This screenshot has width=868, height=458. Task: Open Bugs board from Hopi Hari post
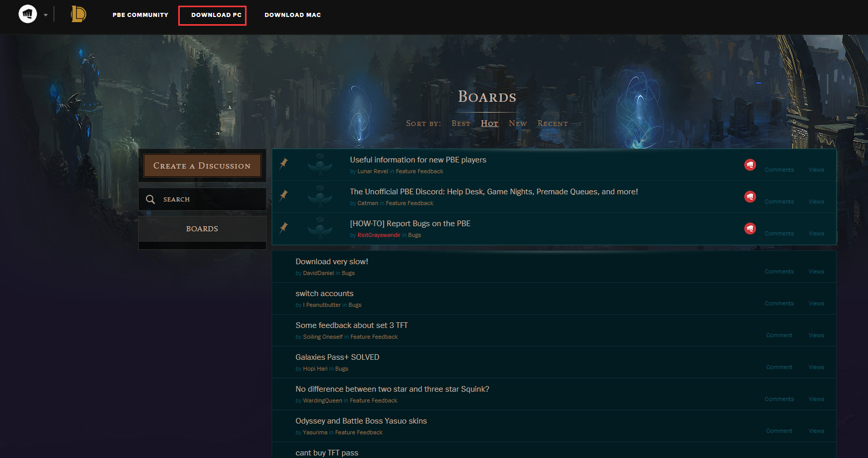click(x=342, y=369)
